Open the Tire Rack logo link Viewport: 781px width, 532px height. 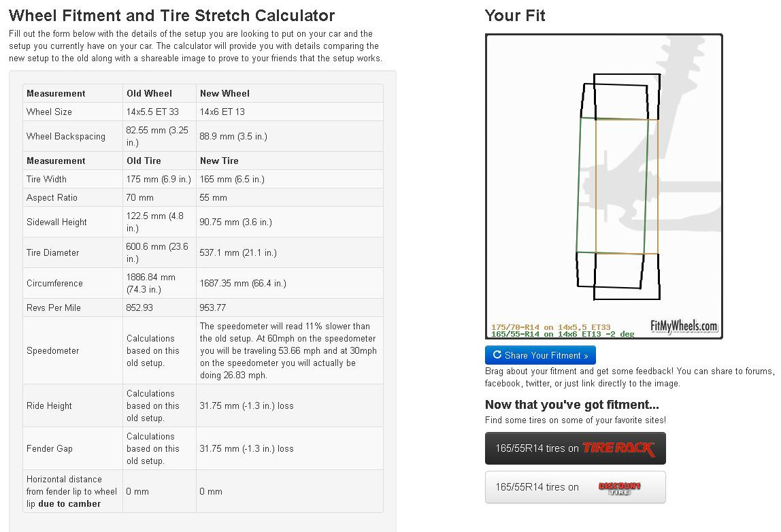point(618,448)
